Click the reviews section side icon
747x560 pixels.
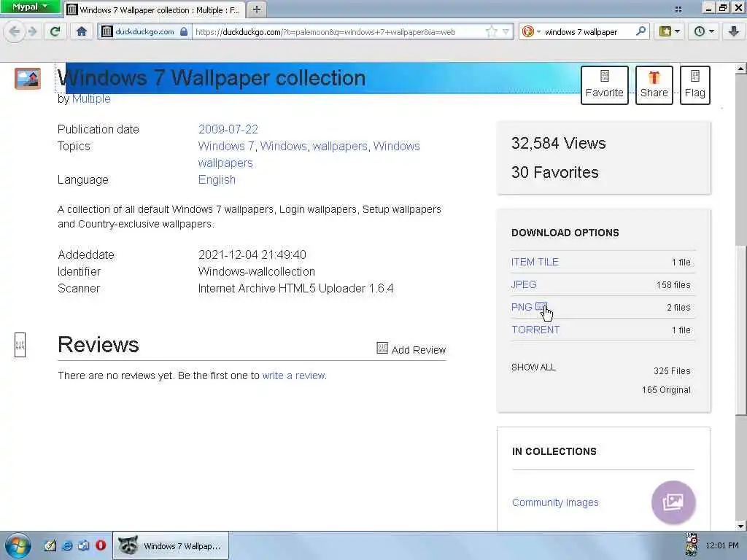[20, 345]
